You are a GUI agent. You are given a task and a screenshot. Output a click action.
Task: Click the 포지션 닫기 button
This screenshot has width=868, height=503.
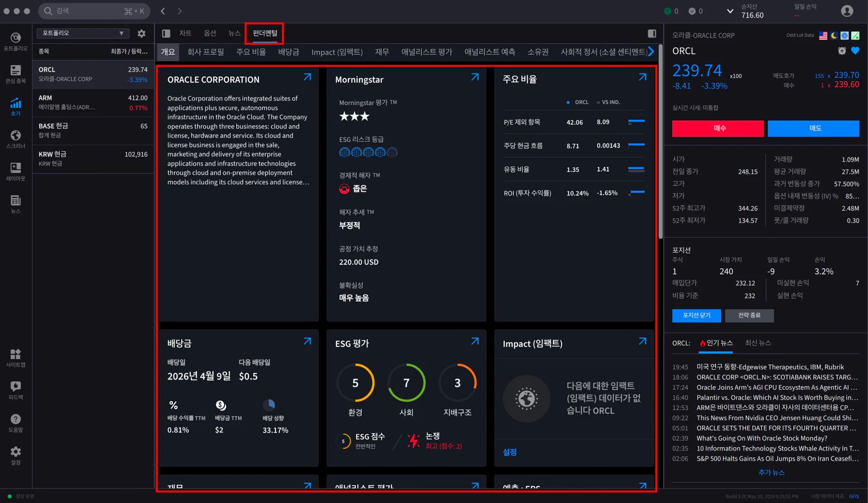click(696, 315)
